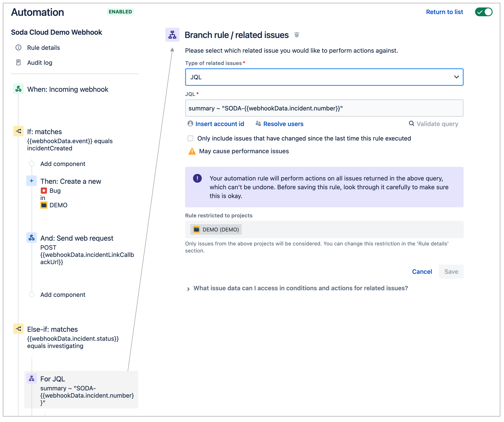
Task: Click the Rule details info icon
Action: [18, 48]
